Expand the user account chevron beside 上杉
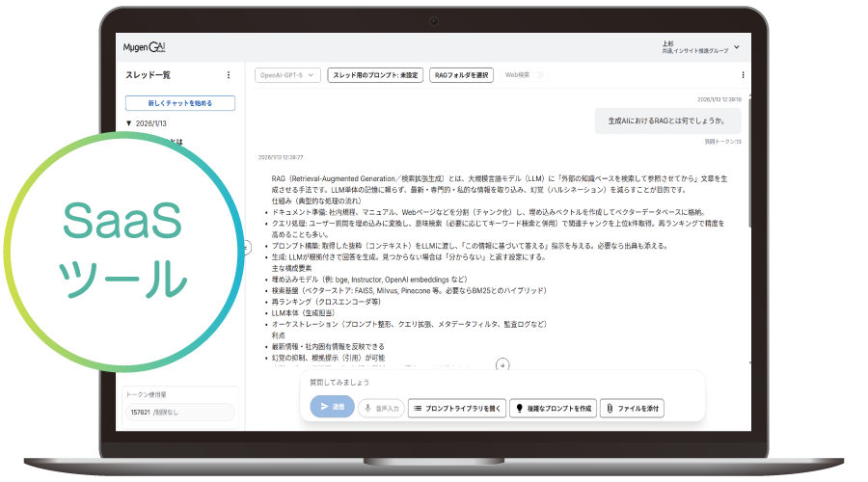Screen dimensions: 868x482 click(737, 47)
